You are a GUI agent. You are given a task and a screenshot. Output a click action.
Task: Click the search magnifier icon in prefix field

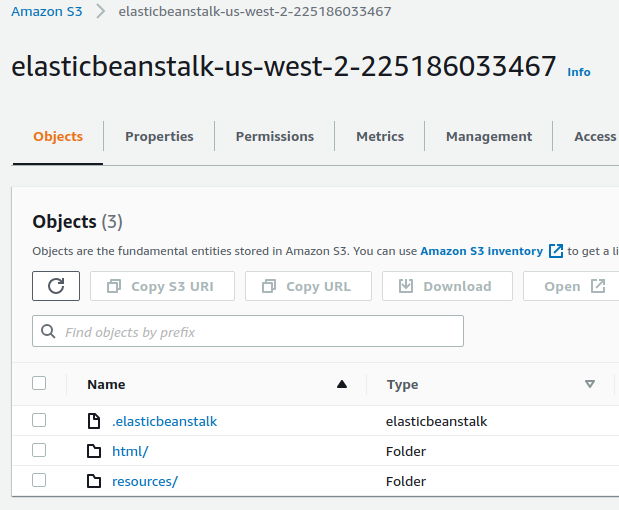pyautogui.click(x=48, y=331)
